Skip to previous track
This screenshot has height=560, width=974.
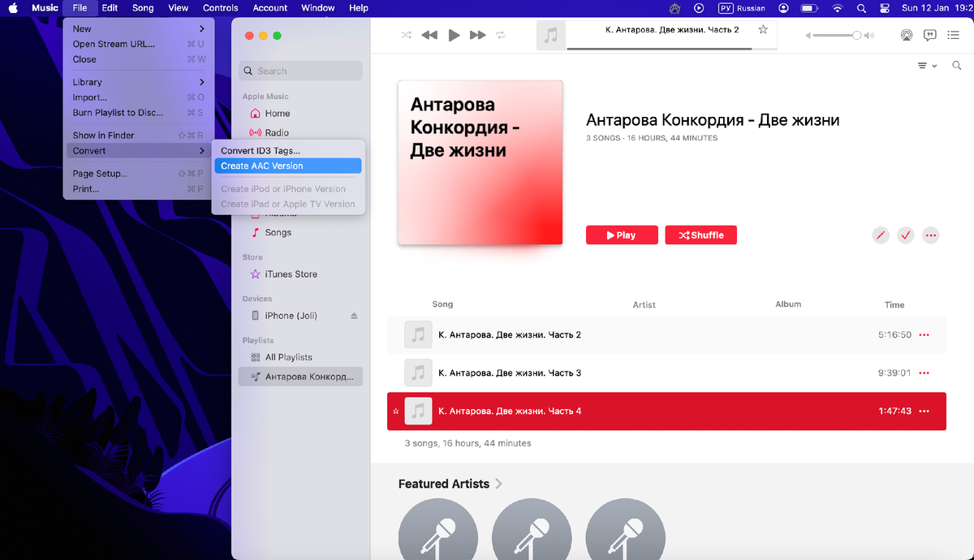click(x=429, y=35)
